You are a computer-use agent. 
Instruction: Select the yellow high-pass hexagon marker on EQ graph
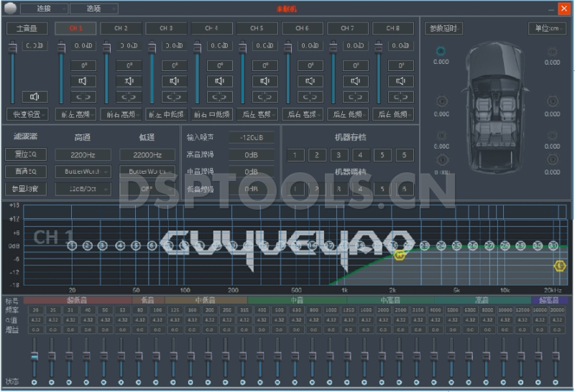click(400, 254)
